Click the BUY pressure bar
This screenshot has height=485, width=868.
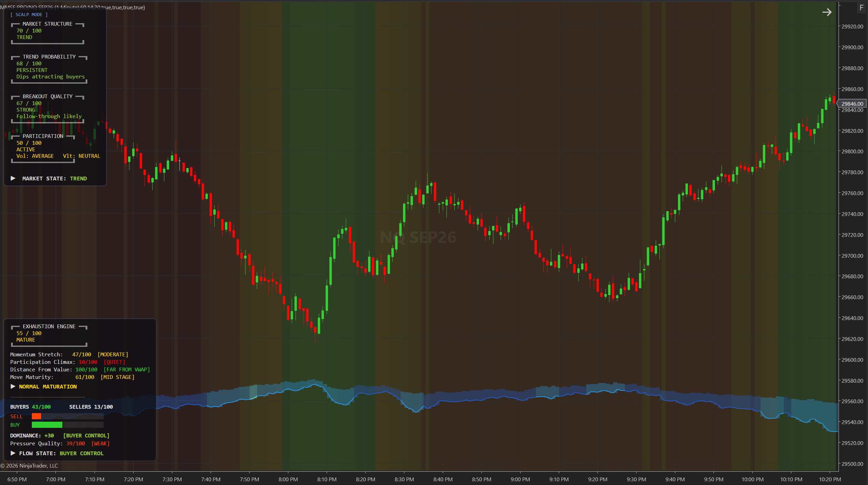pos(67,425)
